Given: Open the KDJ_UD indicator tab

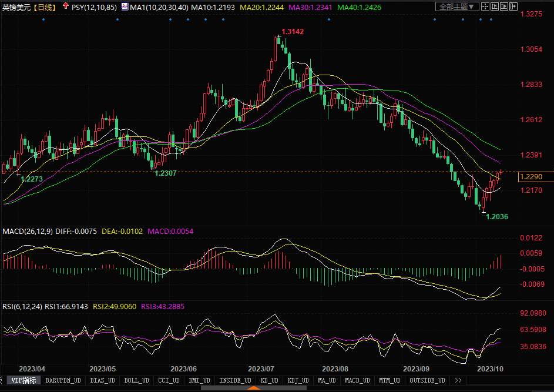Looking at the screenshot, I should point(298,380).
